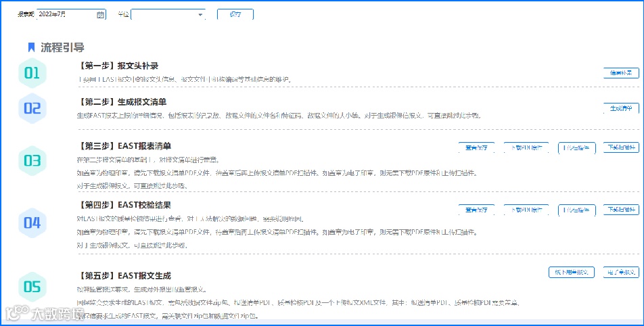Viewport: 644px width, 326px height.
Task: Click the 2022年7月 report period field
Action: (72, 14)
